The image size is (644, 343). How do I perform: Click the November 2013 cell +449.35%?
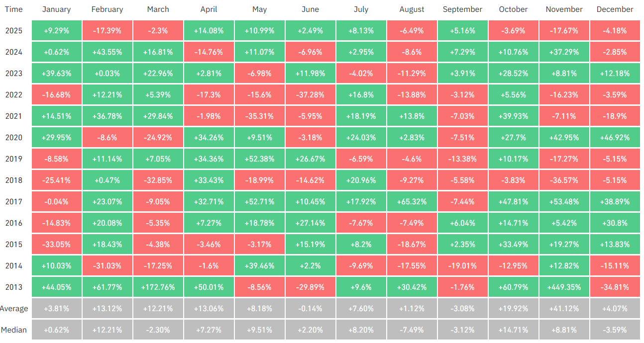(564, 287)
